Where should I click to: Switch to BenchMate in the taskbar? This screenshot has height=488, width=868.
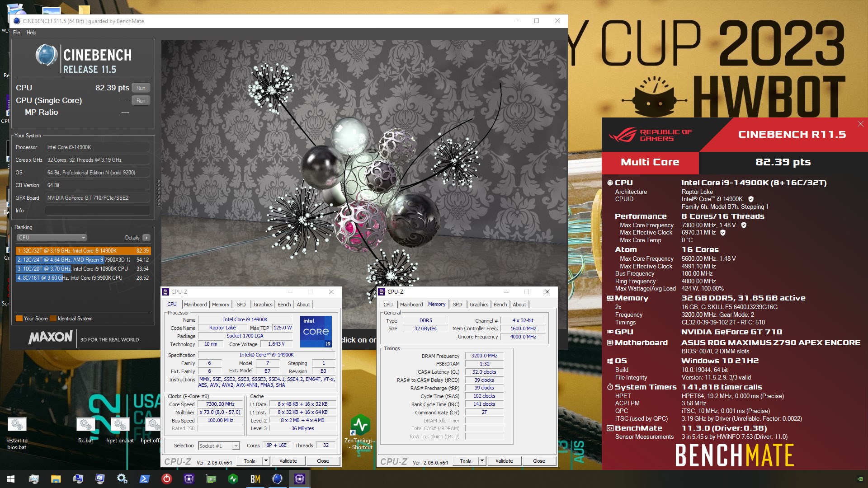(255, 479)
